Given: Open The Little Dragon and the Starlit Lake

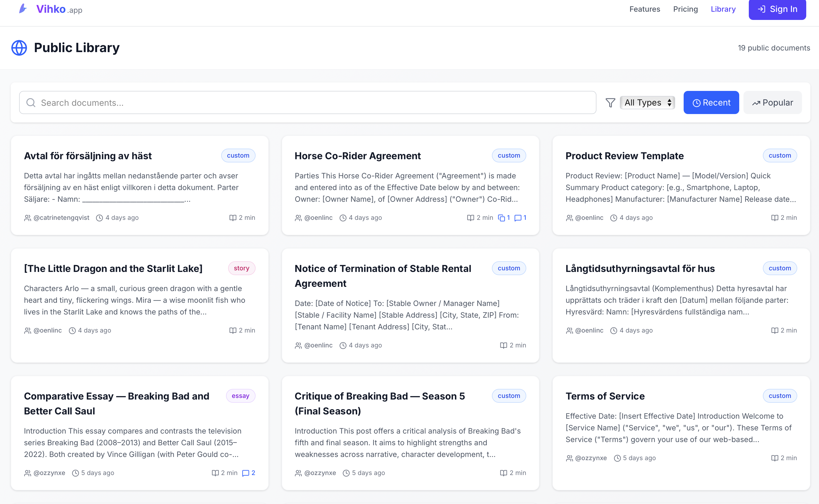Looking at the screenshot, I should (x=113, y=269).
